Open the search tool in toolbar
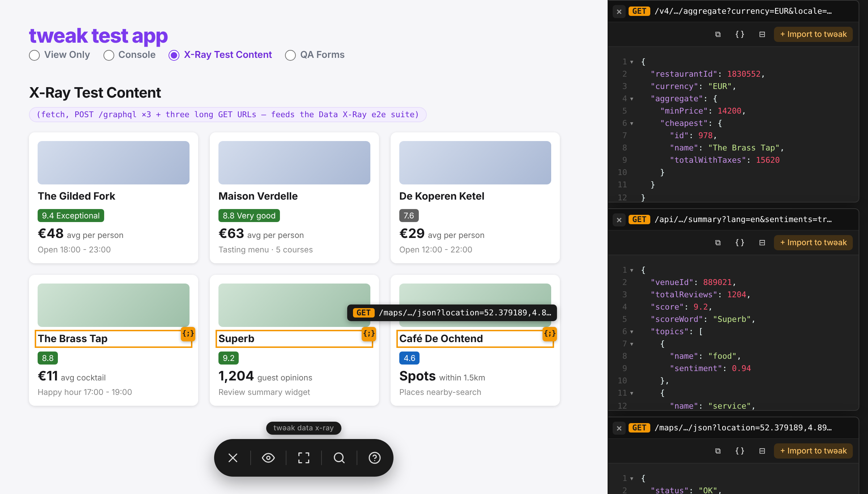Viewport: 868px width, 494px height. pos(339,458)
